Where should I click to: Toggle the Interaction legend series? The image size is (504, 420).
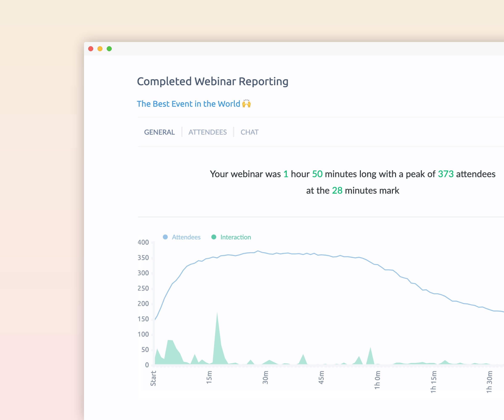pyautogui.click(x=235, y=237)
